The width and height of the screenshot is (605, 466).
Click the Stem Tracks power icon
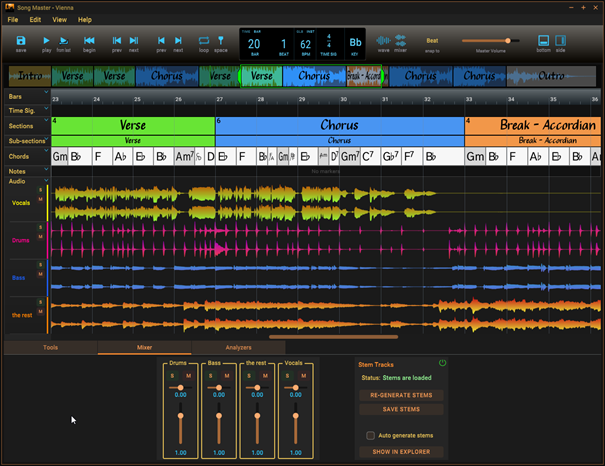442,363
